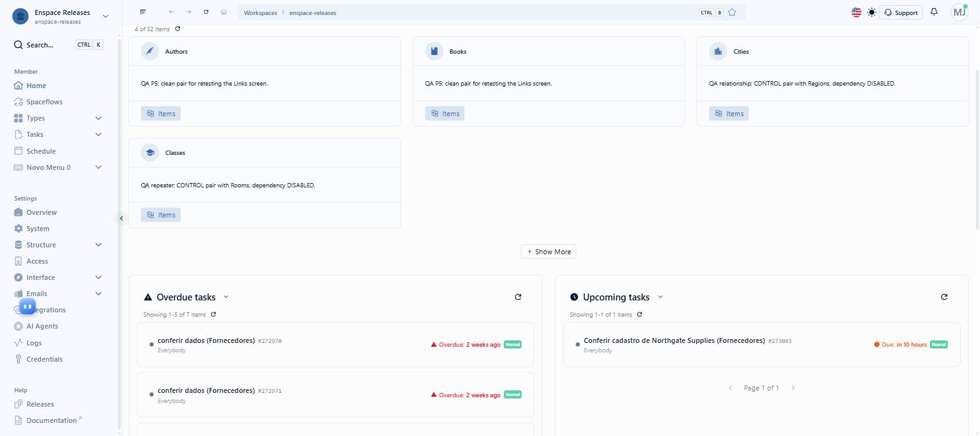
Task: Click the home icon in the top bar
Action: [x=224, y=12]
